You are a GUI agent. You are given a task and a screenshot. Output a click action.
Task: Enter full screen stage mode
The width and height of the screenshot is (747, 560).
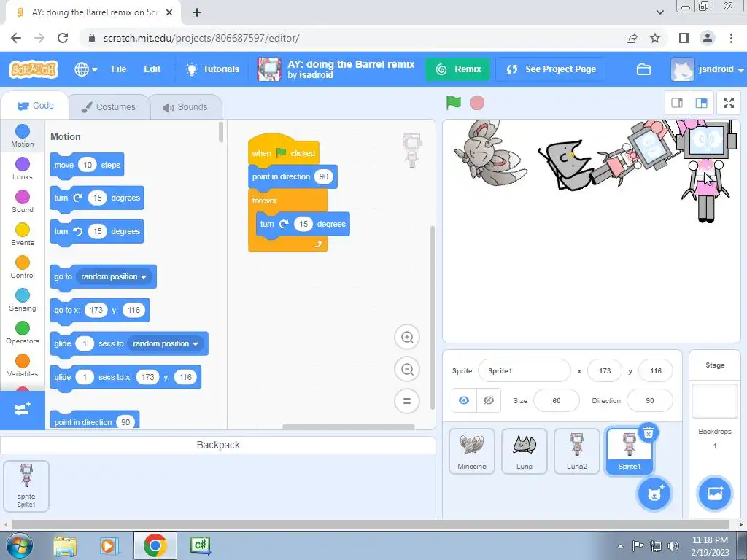[x=729, y=103]
